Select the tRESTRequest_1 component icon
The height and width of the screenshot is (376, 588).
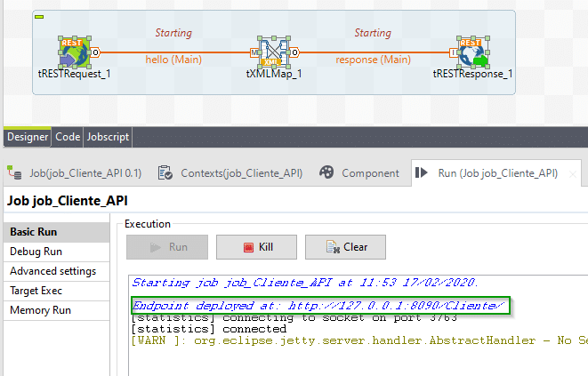75,52
